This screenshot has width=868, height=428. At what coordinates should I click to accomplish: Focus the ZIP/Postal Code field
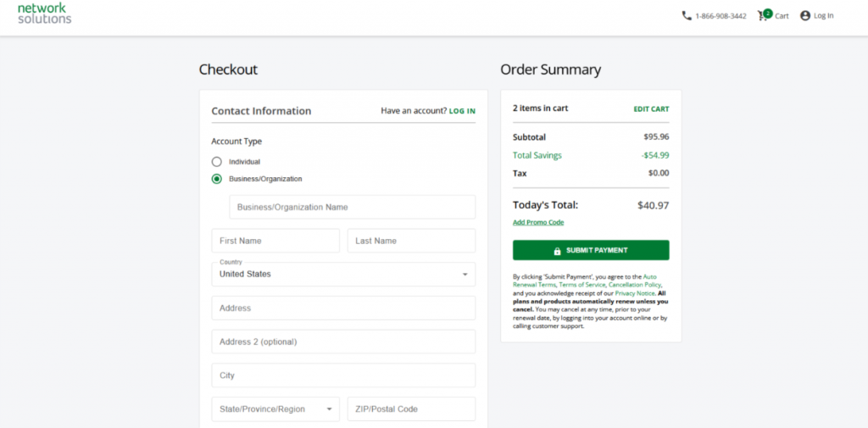click(x=411, y=409)
